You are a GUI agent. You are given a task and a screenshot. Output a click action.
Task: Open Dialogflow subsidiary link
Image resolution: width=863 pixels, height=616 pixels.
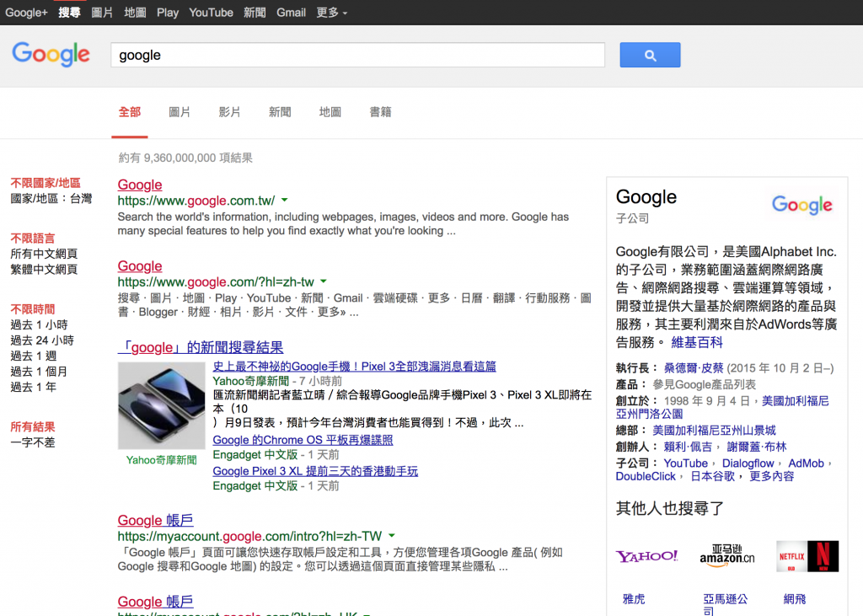[748, 463]
